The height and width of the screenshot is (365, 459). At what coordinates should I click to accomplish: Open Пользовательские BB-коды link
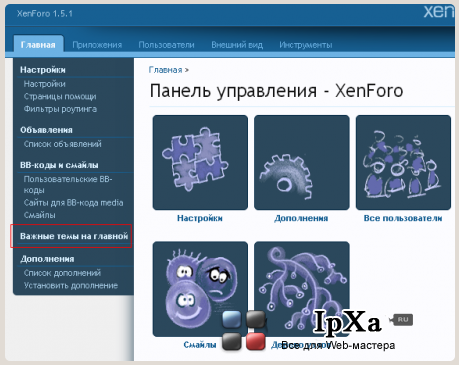(68, 185)
